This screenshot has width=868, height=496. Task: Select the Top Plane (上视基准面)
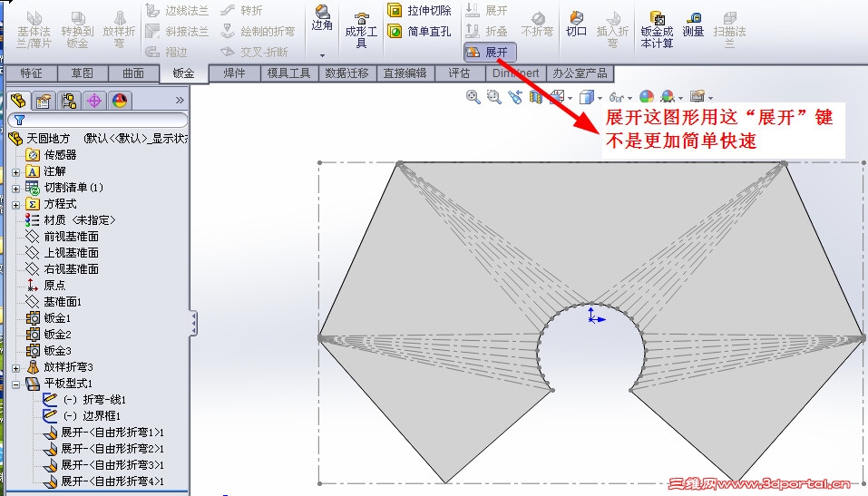click(x=63, y=253)
